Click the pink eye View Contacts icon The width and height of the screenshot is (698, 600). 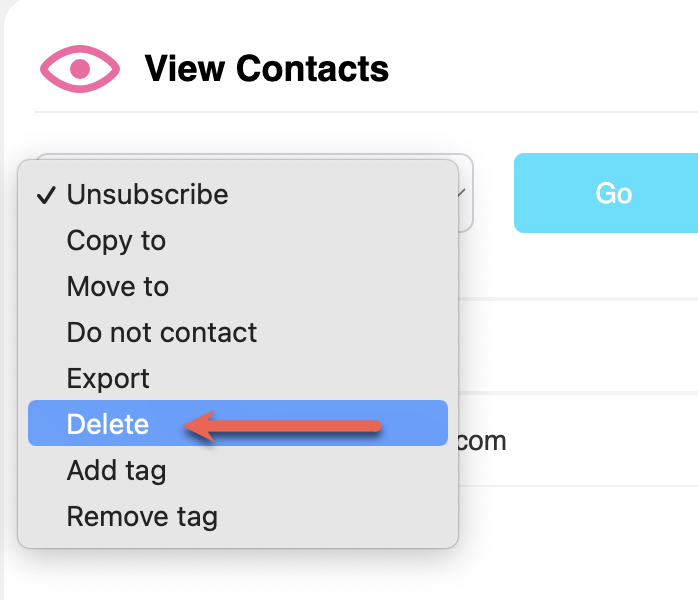80,69
